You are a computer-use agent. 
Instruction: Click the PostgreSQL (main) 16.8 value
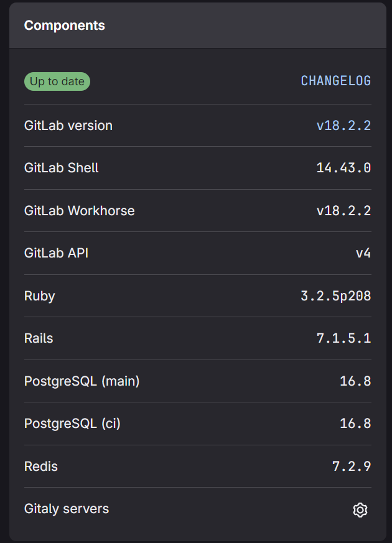(x=355, y=381)
